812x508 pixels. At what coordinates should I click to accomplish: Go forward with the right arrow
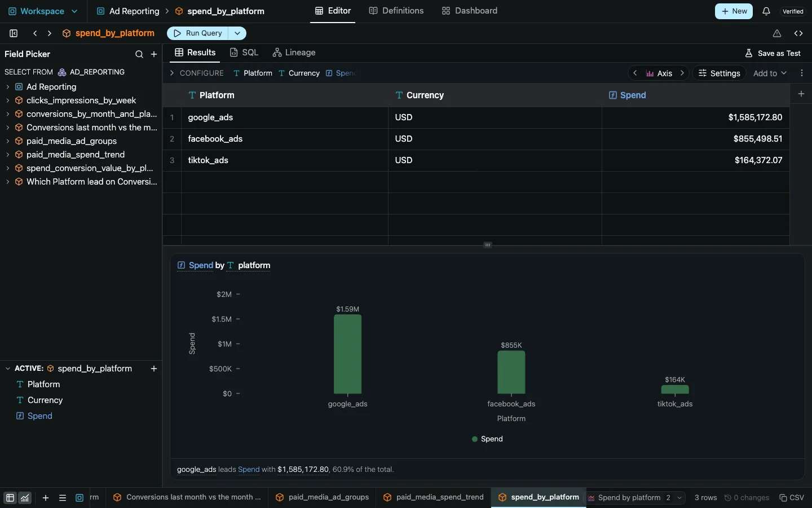coord(50,33)
